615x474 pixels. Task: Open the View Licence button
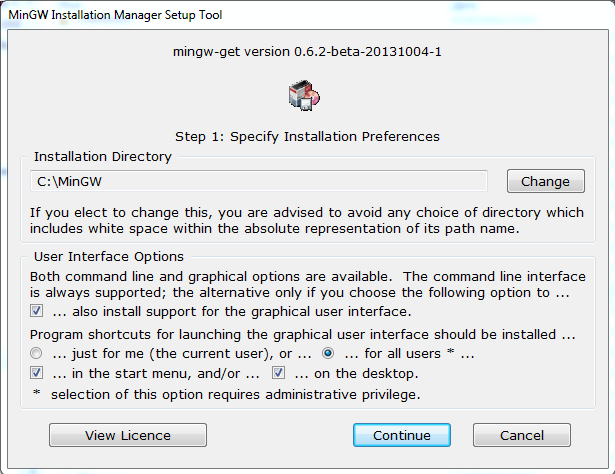click(x=128, y=435)
